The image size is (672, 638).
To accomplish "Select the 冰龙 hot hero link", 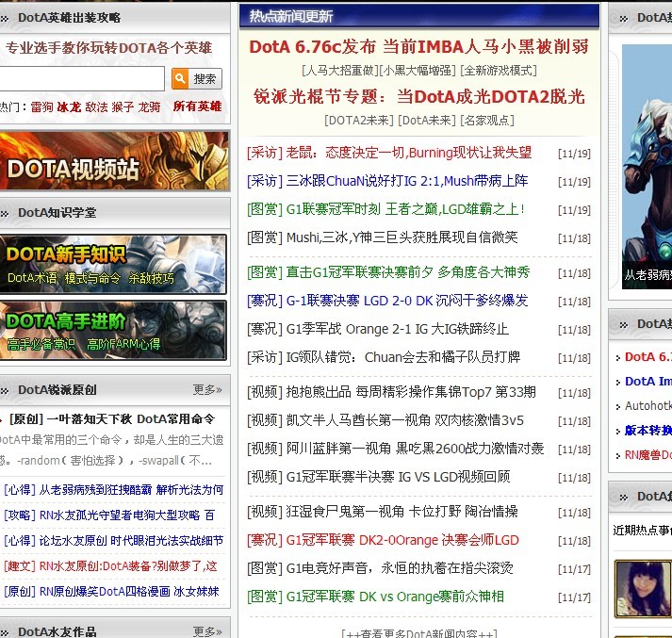I will (x=69, y=107).
